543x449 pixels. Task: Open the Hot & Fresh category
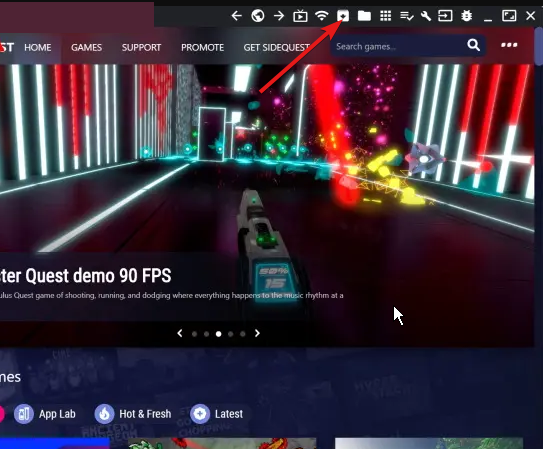point(134,414)
